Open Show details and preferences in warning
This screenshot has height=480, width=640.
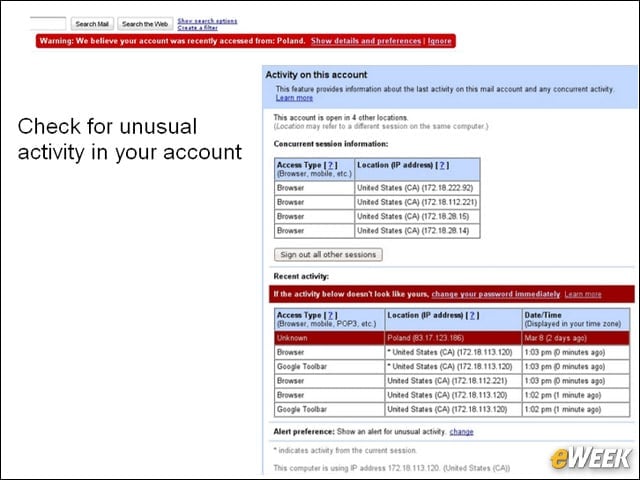[x=366, y=41]
